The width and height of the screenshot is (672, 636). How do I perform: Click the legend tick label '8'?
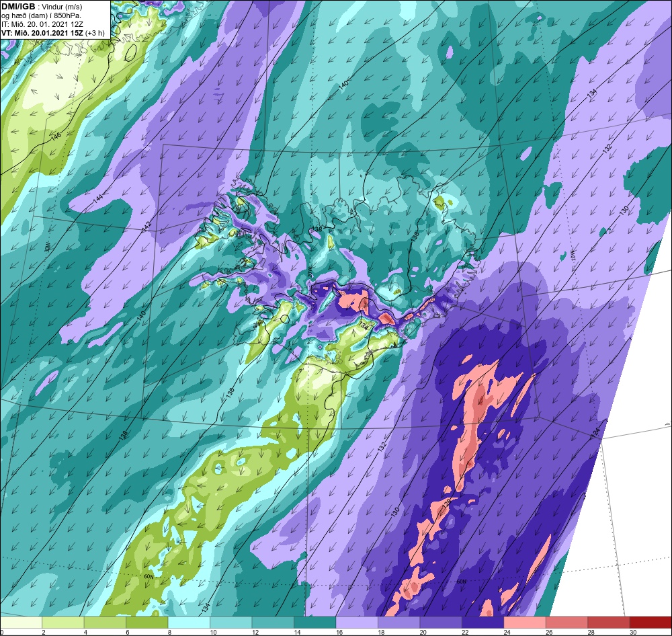[169, 632]
